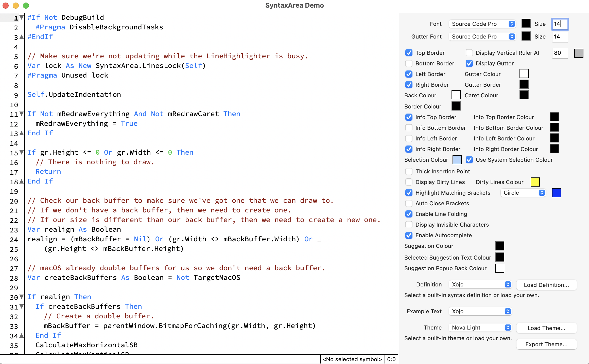Screen dimensions: 589x364
Task: Toggle the Right Border checkbox
Action: 409,85
